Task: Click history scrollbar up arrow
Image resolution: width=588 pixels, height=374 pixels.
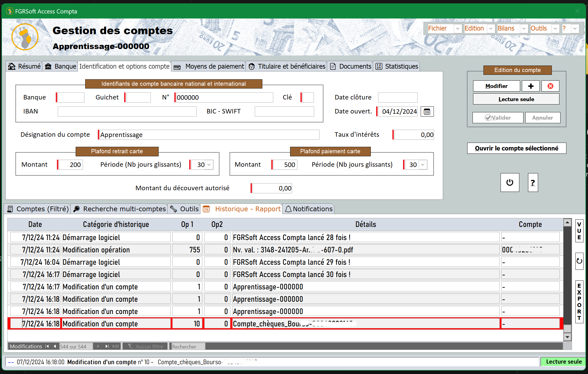Action: [567, 223]
